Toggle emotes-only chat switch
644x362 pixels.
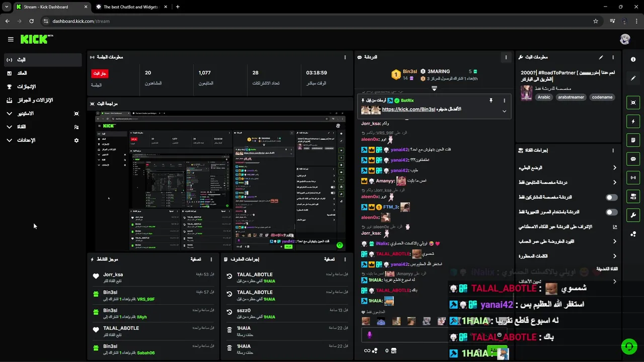point(611,212)
